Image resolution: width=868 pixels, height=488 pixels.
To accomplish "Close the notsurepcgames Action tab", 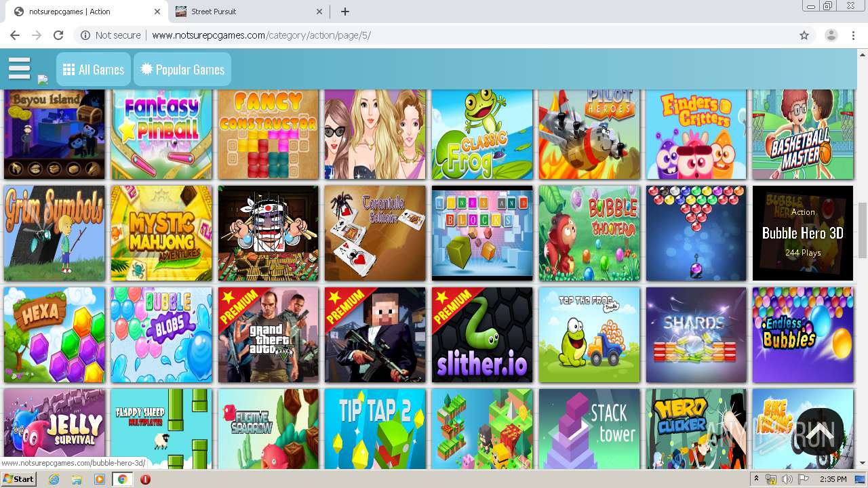I will pyautogui.click(x=157, y=12).
